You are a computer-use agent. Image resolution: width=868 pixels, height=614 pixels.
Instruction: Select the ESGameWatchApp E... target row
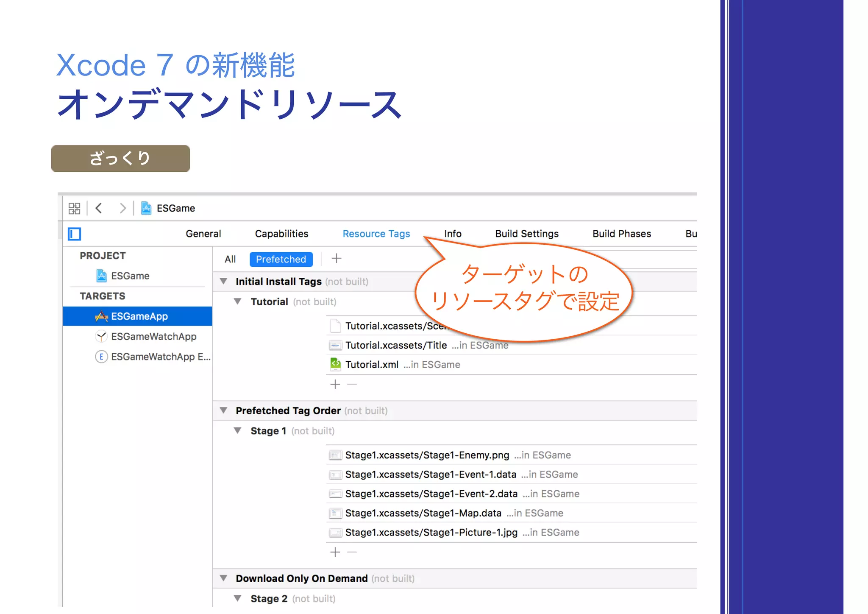[137, 357]
